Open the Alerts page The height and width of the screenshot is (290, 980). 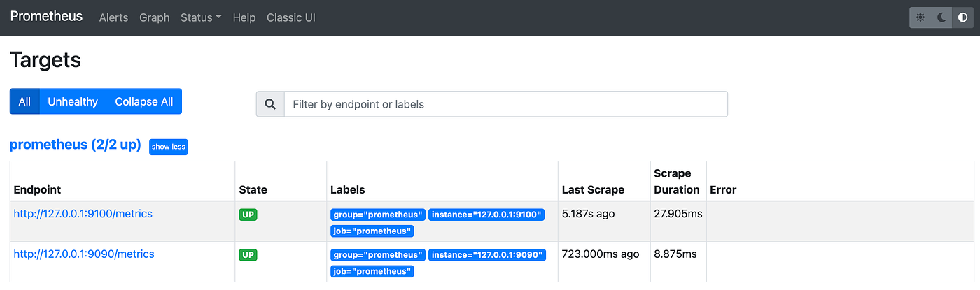[113, 17]
